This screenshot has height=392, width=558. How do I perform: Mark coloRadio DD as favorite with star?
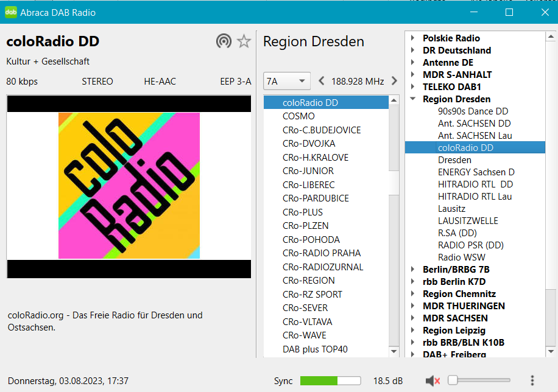pyautogui.click(x=244, y=41)
